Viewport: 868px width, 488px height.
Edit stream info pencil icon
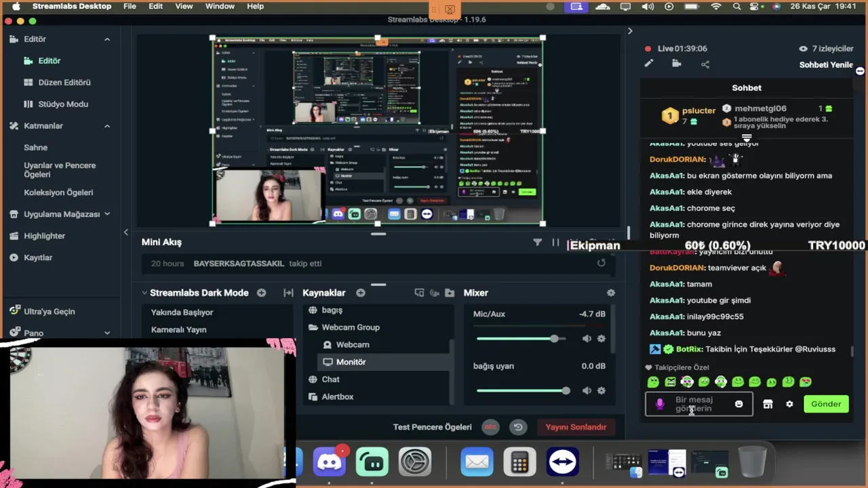tap(649, 64)
